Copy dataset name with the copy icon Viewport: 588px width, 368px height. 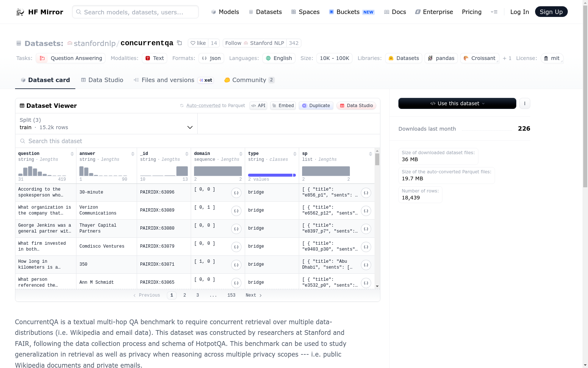[179, 43]
